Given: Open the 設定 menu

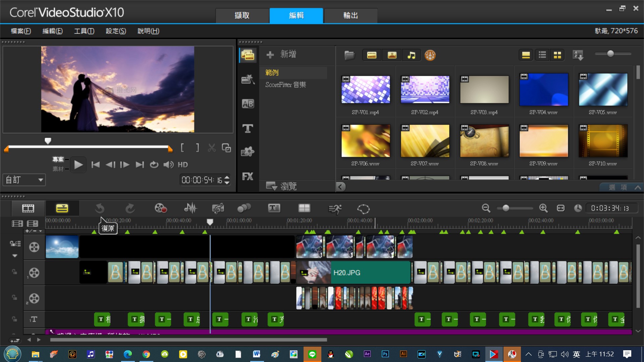Looking at the screenshot, I should click(x=116, y=31).
